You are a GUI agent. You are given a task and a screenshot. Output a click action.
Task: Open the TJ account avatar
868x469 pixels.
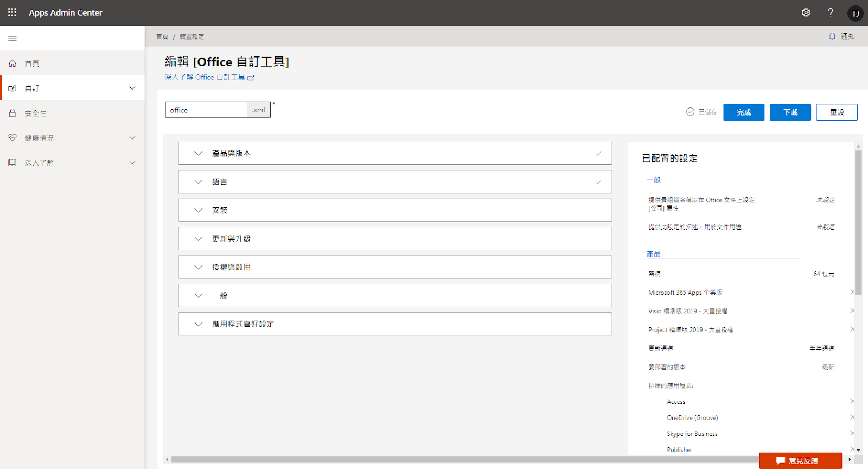855,13
